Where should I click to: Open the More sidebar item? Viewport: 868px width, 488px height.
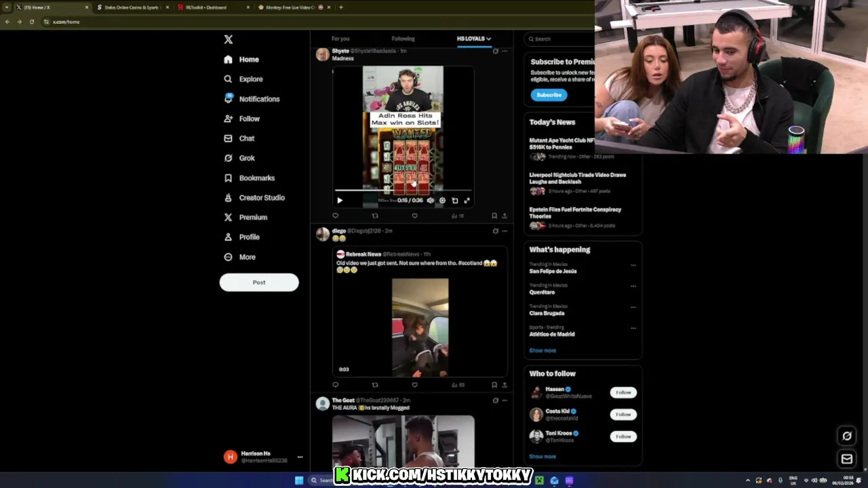239,257
